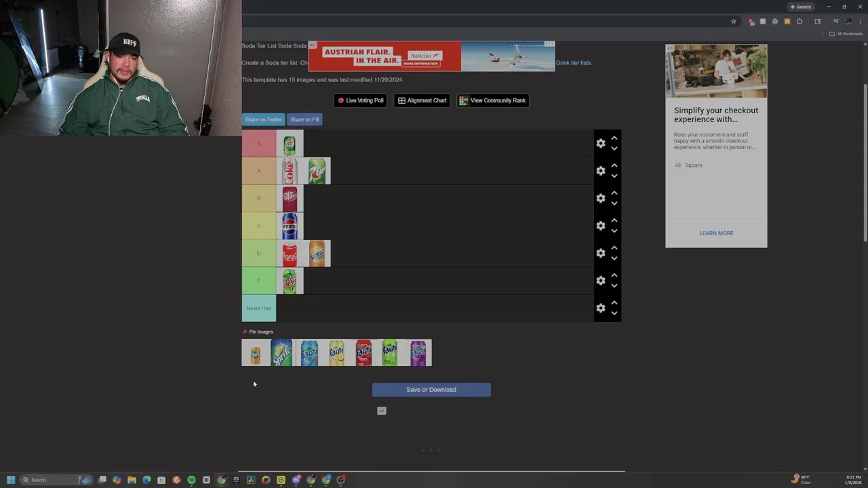The width and height of the screenshot is (868, 488).
Task: Select the Pepsi can in tier C
Action: [290, 226]
